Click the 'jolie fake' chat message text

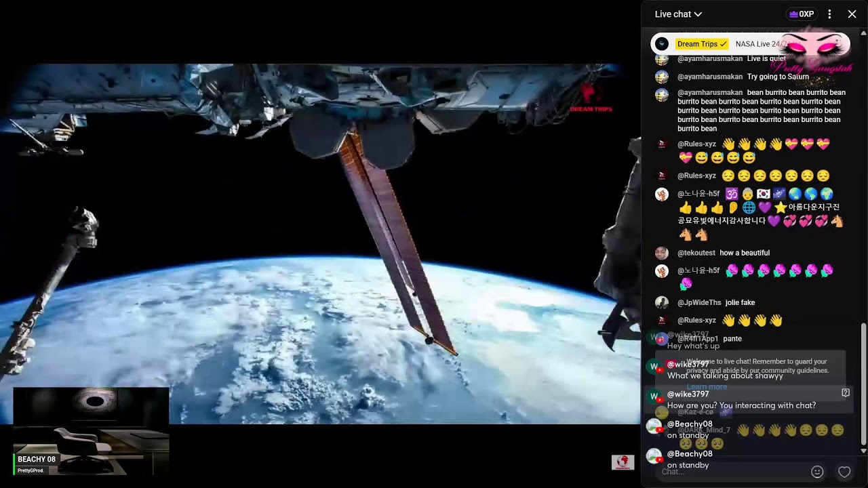(x=740, y=303)
